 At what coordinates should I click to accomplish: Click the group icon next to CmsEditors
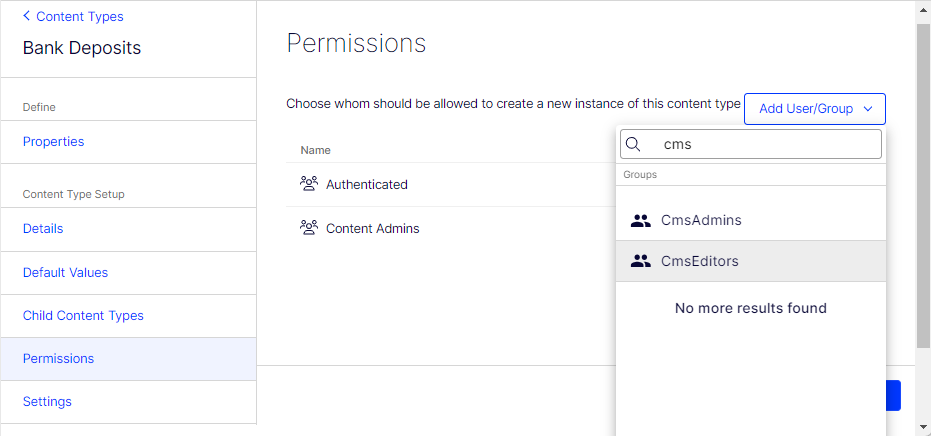(x=641, y=261)
